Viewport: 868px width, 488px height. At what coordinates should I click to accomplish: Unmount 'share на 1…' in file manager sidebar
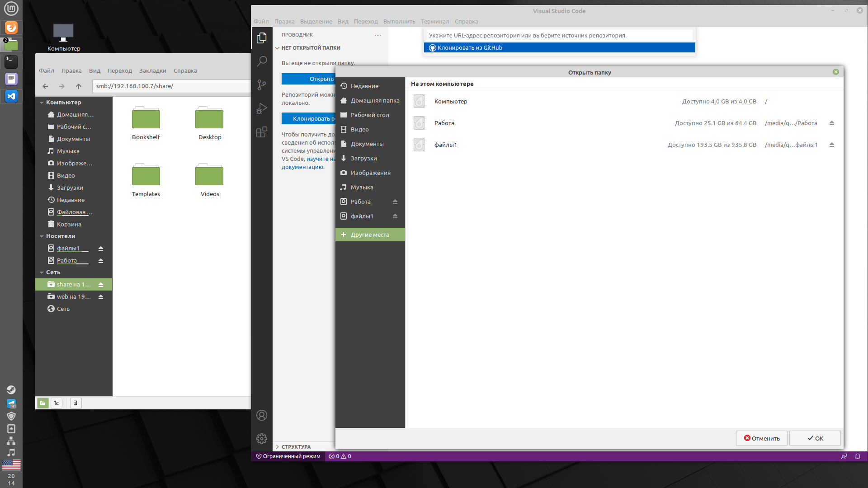(101, 285)
